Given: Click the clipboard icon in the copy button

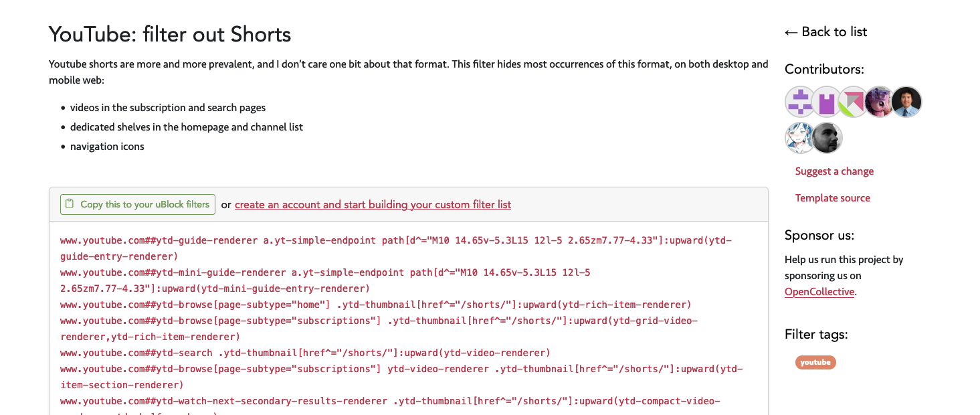Looking at the screenshot, I should click(x=70, y=204).
